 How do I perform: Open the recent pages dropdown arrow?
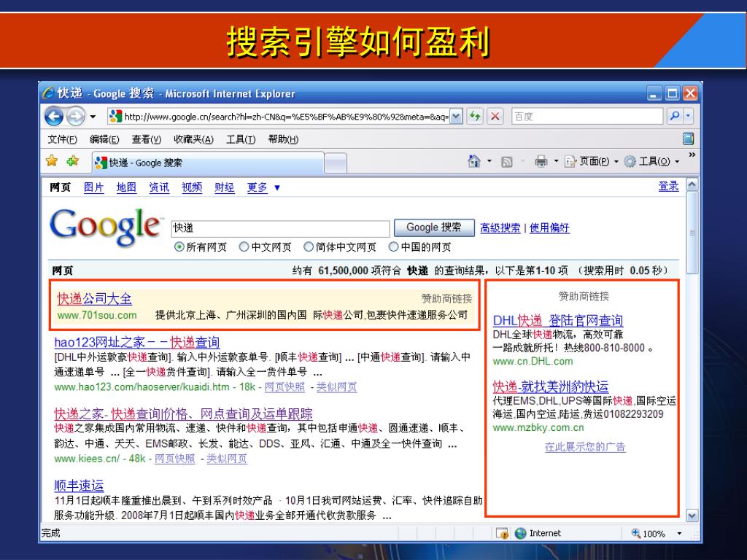pos(93,117)
